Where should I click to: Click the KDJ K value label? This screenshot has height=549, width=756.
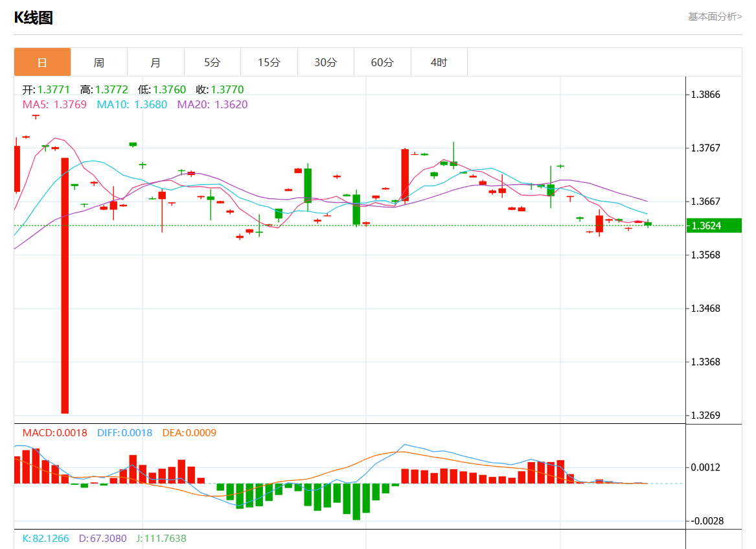click(x=45, y=539)
